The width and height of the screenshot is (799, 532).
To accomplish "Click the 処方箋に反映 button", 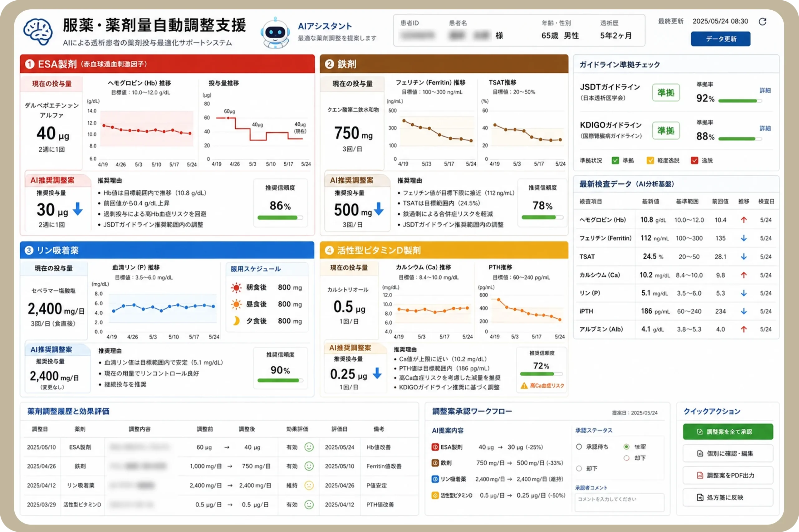I will [728, 497].
